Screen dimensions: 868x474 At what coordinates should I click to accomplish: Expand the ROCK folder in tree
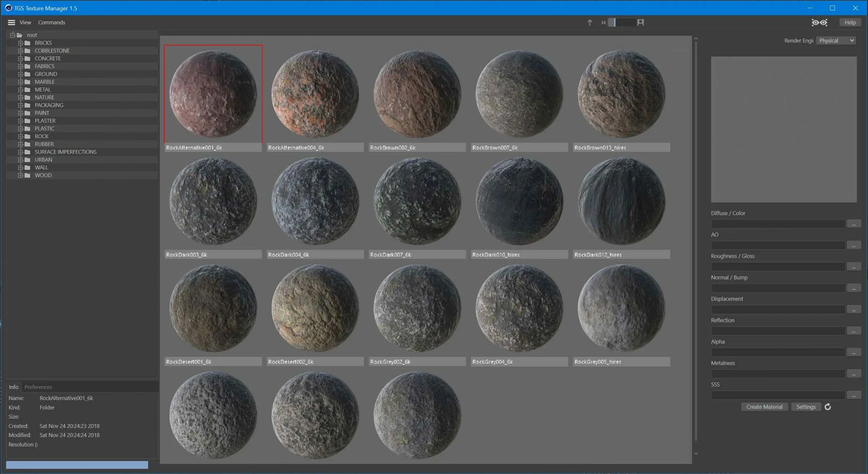pos(20,136)
